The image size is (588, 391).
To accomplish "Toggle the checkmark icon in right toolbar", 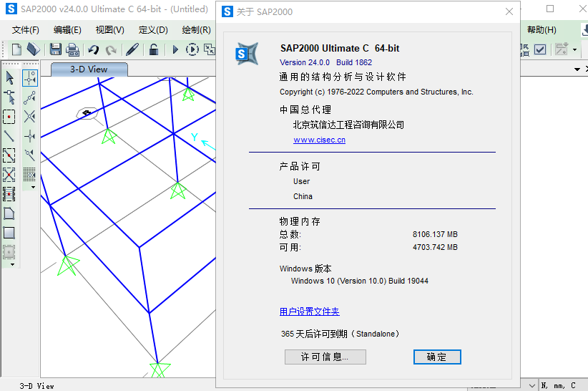I will coord(540,49).
